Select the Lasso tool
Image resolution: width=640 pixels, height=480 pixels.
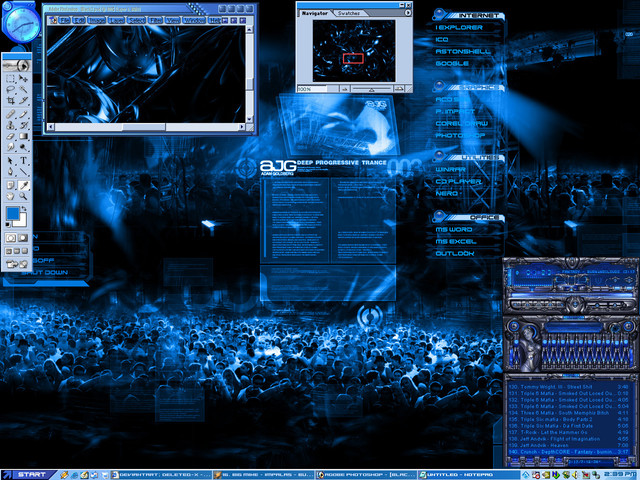[x=10, y=89]
